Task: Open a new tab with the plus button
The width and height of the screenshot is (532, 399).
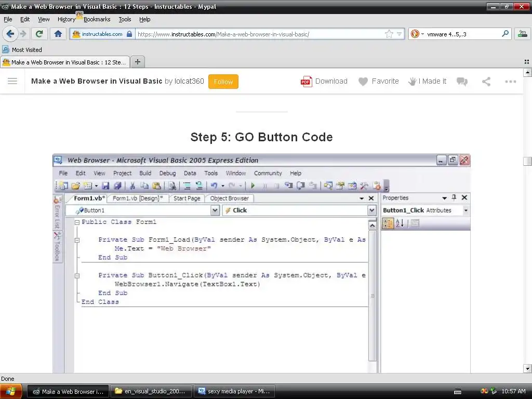Action: pyautogui.click(x=137, y=62)
